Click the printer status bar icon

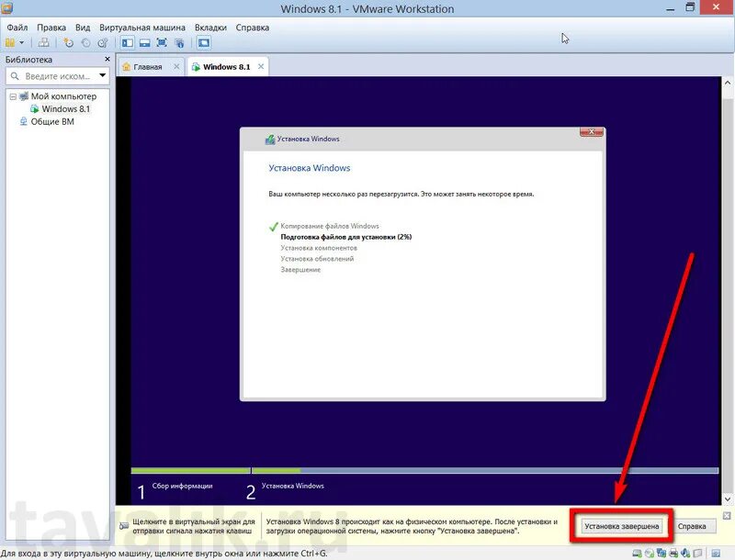673,554
